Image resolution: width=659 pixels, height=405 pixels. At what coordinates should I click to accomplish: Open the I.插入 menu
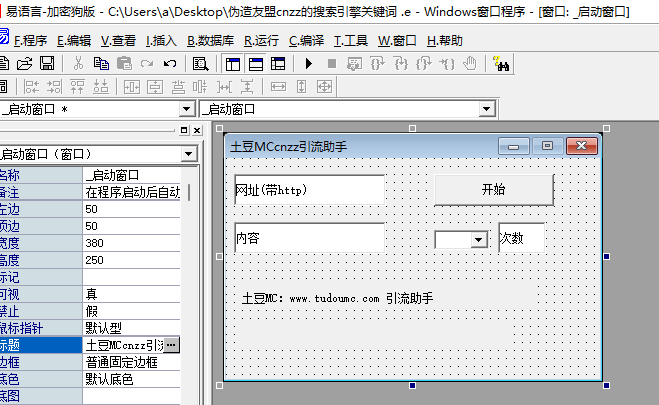[x=161, y=41]
